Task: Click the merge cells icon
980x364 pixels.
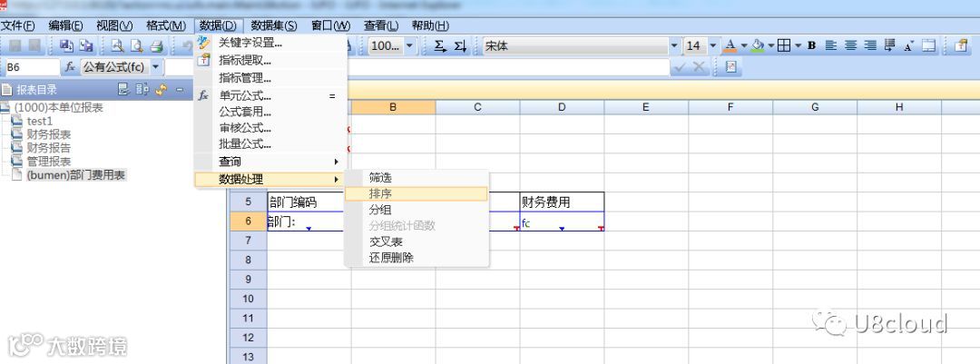Action: pos(929,45)
